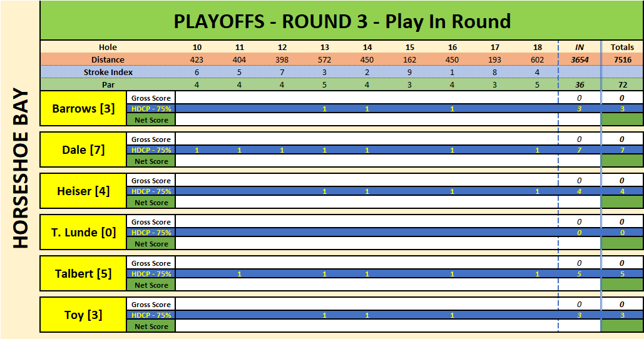644x339 pixels.
Task: Click the Toy [3] player name cell
Action: (83, 315)
